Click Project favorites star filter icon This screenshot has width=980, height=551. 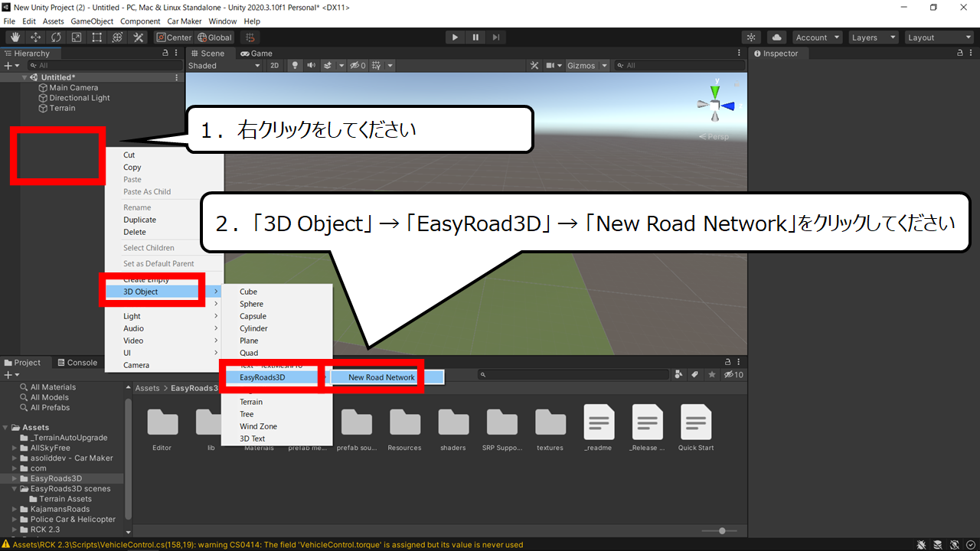click(x=712, y=375)
